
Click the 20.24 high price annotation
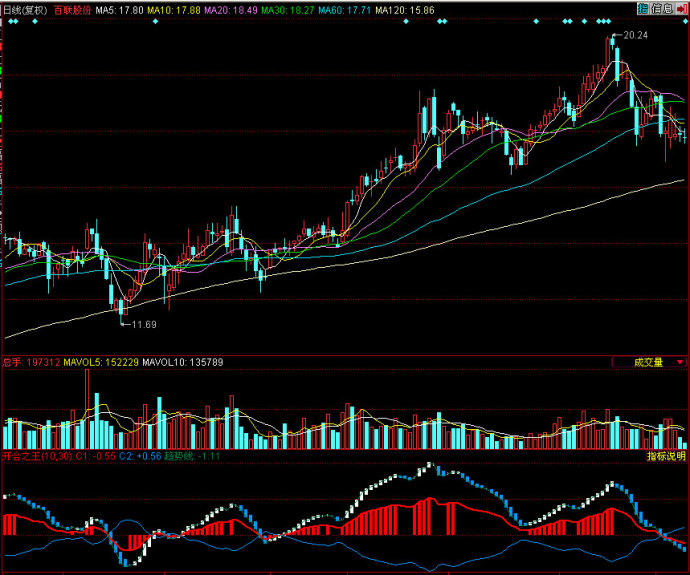635,35
